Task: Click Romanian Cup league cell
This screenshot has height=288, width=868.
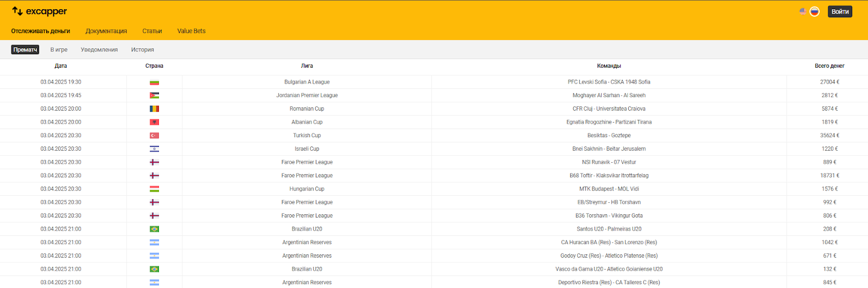Action: pyautogui.click(x=307, y=108)
